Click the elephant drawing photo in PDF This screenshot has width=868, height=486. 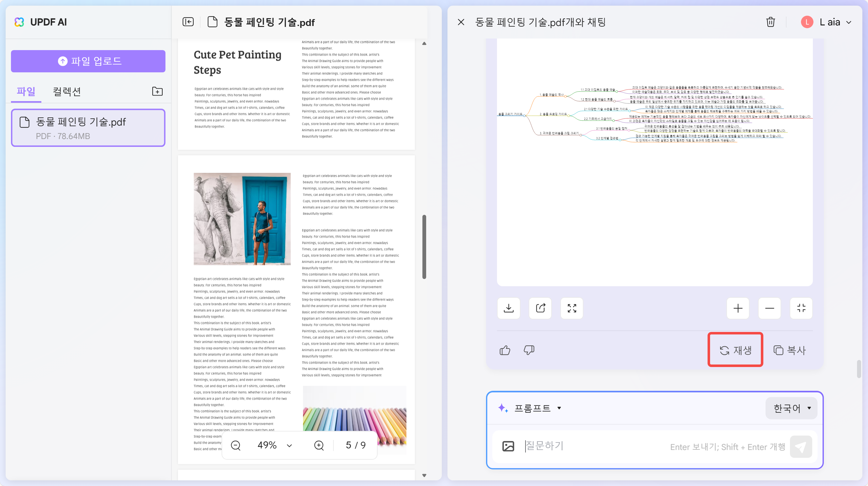tap(242, 219)
